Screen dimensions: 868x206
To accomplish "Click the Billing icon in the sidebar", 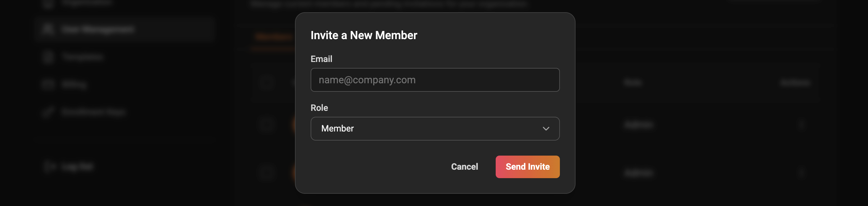I will (48, 84).
